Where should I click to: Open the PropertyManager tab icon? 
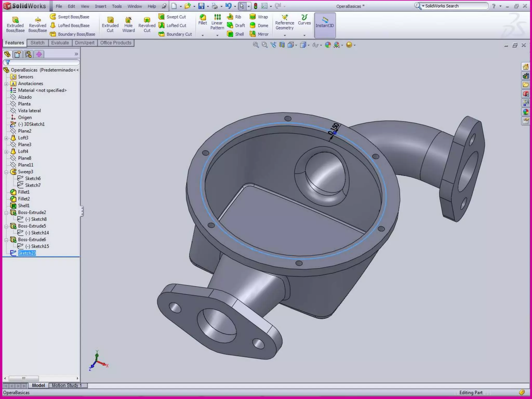pyautogui.click(x=18, y=54)
